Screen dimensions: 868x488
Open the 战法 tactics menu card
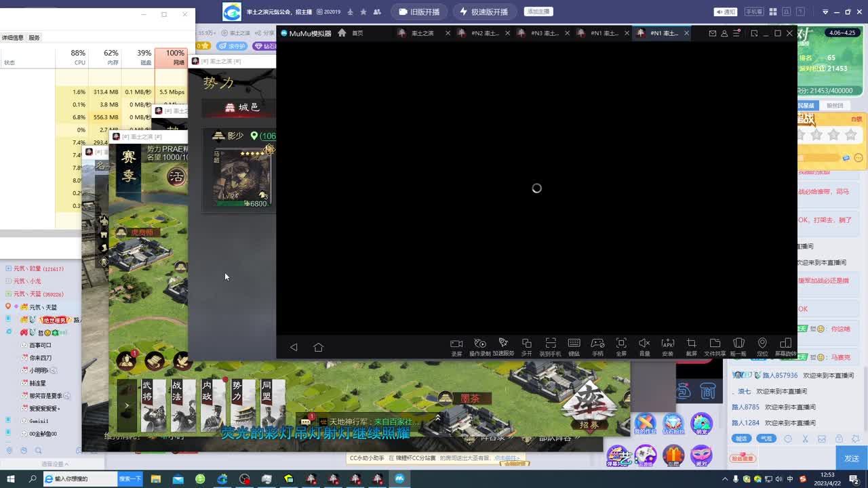[x=184, y=405]
